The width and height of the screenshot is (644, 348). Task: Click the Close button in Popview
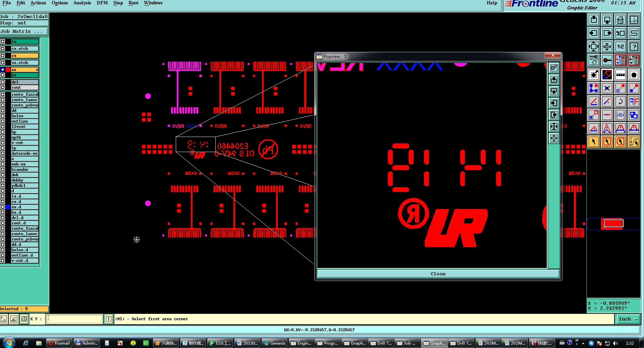(438, 274)
